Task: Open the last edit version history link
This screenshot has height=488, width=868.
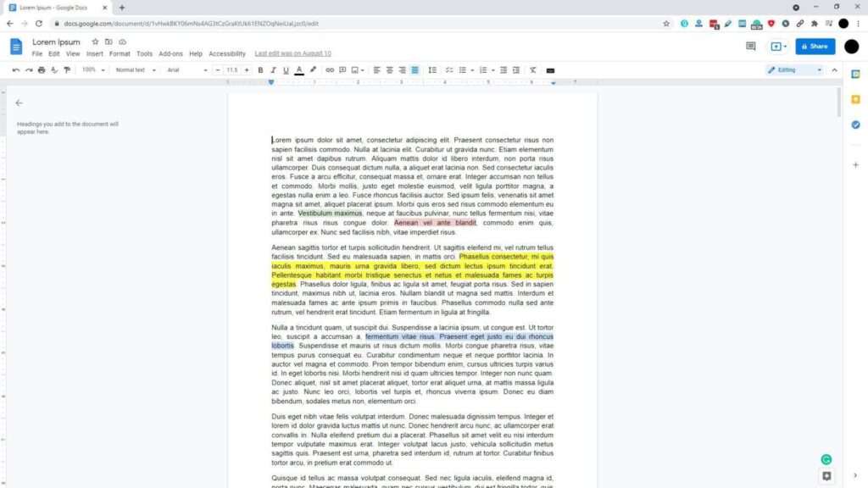Action: pos(292,53)
